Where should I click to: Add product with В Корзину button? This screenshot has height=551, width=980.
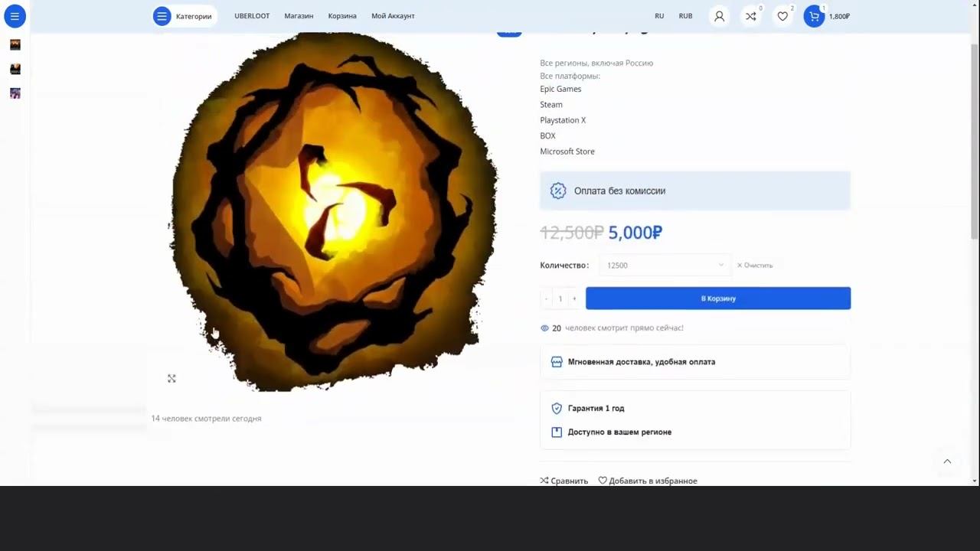click(x=718, y=298)
